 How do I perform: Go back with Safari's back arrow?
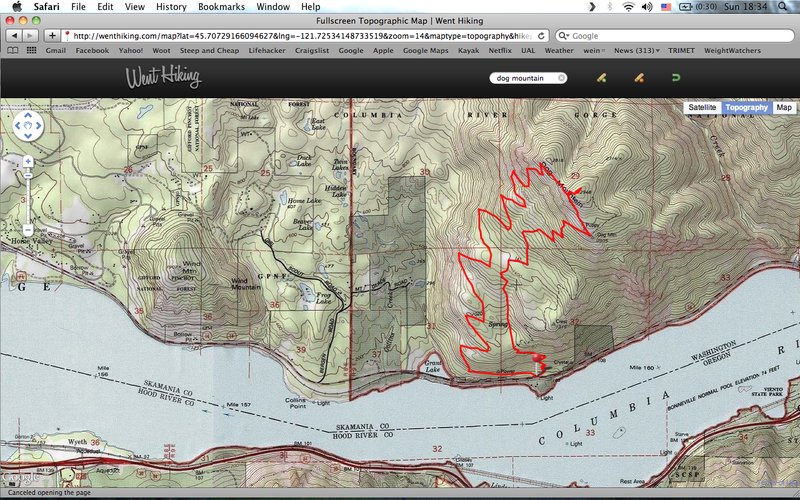pos(14,36)
